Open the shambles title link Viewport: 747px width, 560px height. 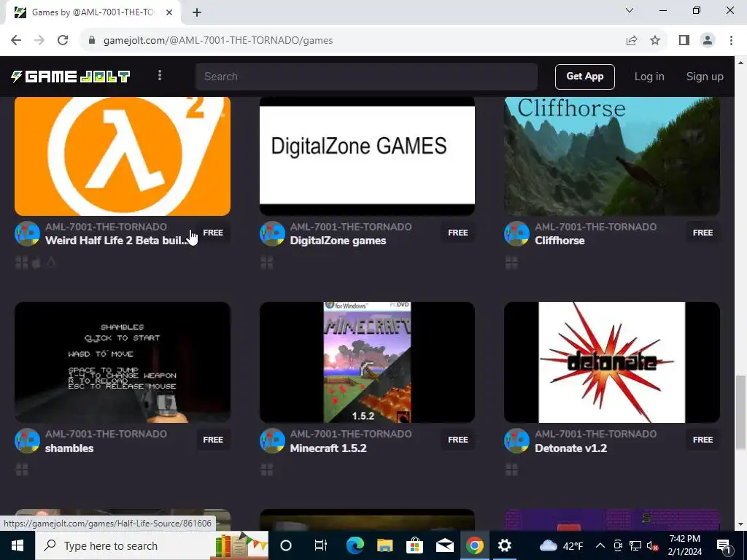pyautogui.click(x=69, y=448)
